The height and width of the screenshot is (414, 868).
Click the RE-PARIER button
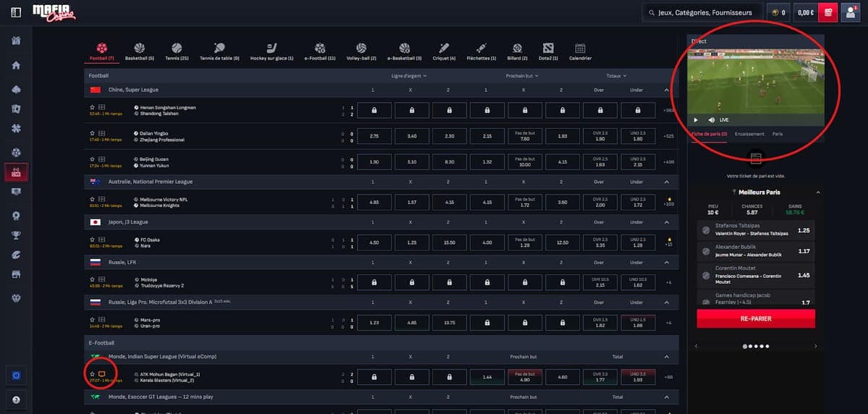point(756,318)
